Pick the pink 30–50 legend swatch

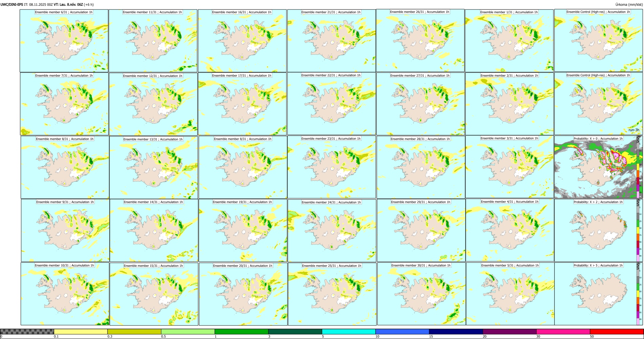pyautogui.click(x=563, y=332)
